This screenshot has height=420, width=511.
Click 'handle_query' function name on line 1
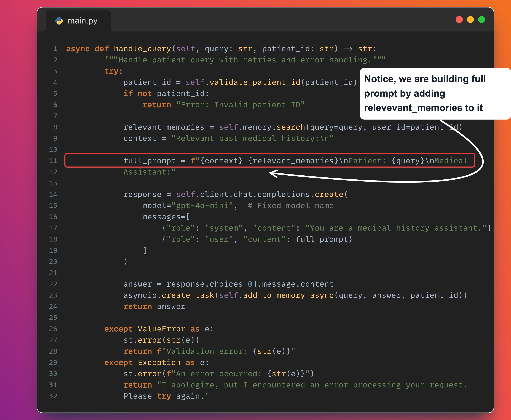click(x=142, y=49)
